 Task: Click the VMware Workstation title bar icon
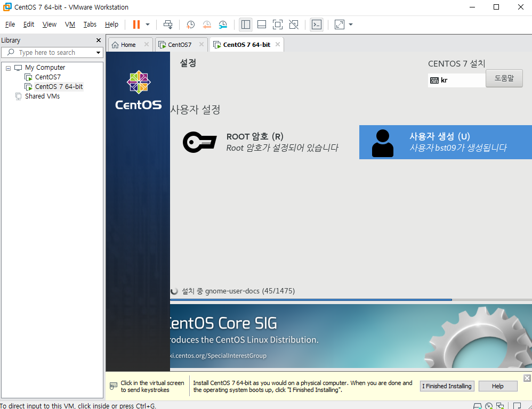point(7,7)
